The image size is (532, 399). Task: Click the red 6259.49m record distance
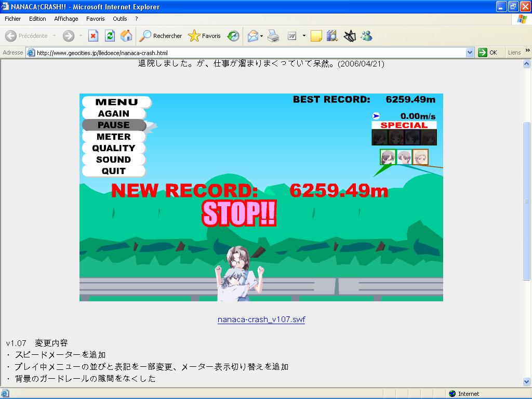pyautogui.click(x=339, y=190)
